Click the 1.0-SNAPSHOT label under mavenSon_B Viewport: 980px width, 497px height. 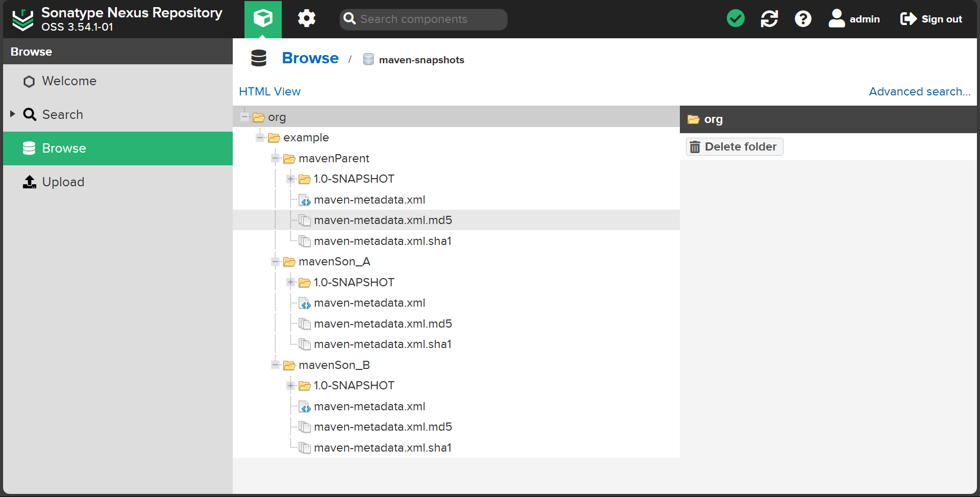pos(354,386)
